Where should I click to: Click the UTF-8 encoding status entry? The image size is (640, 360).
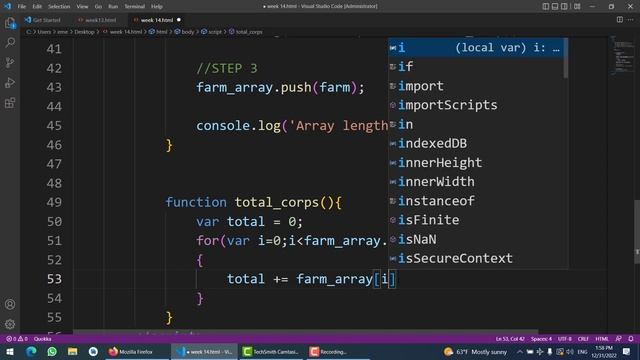pos(565,339)
